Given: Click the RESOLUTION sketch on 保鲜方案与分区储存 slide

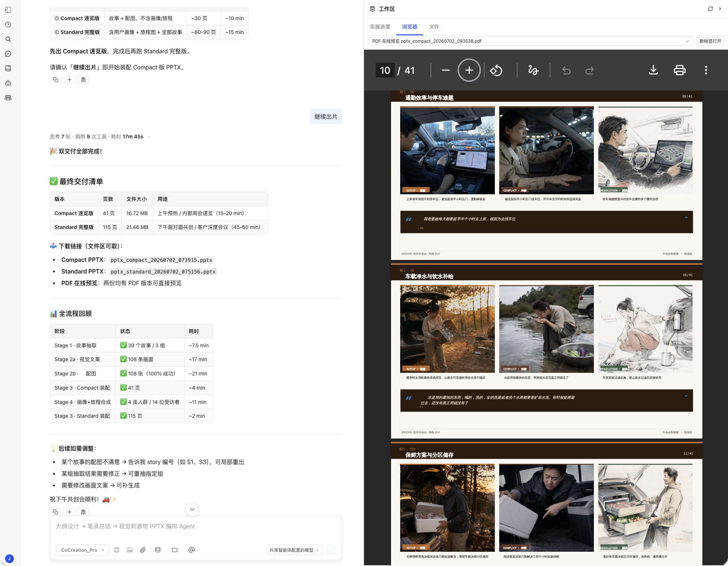Looking at the screenshot, I should 645,508.
